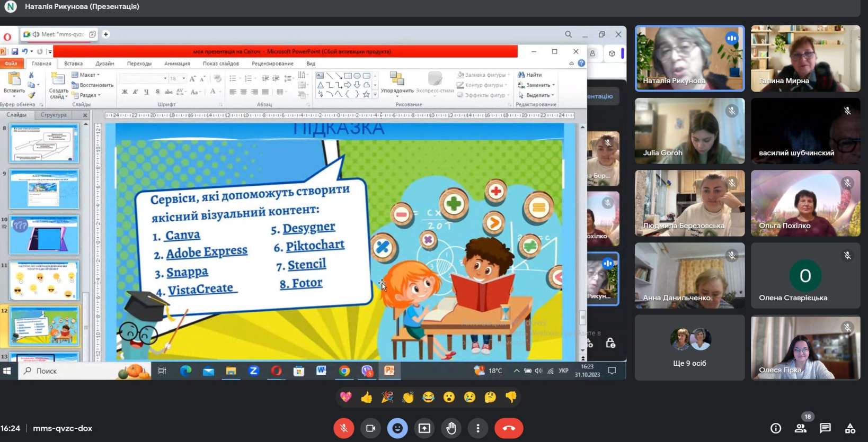Toggle underline Ч formatting
This screenshot has height=442, width=868.
coord(146,92)
